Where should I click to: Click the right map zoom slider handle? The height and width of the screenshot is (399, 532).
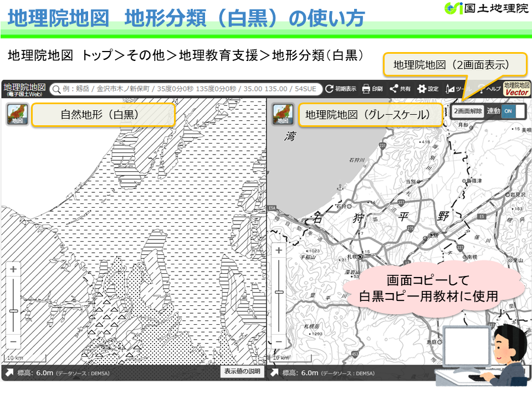(279, 292)
